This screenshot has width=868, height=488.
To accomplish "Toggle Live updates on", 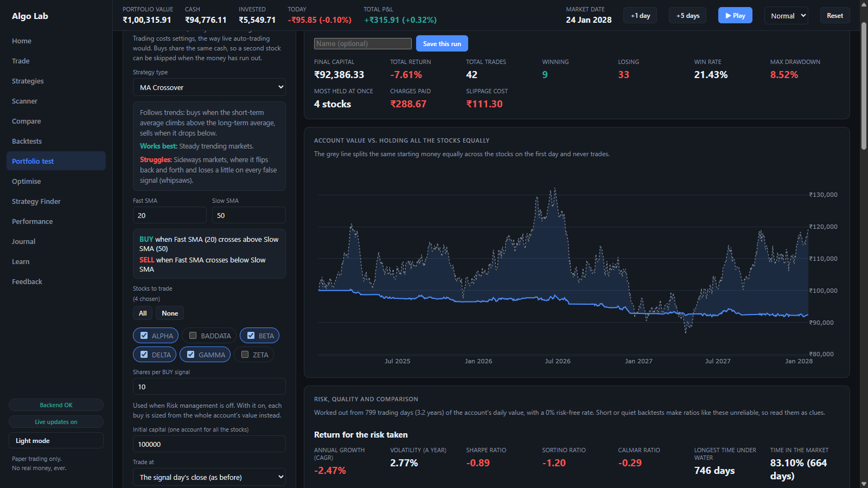I will pyautogui.click(x=56, y=422).
